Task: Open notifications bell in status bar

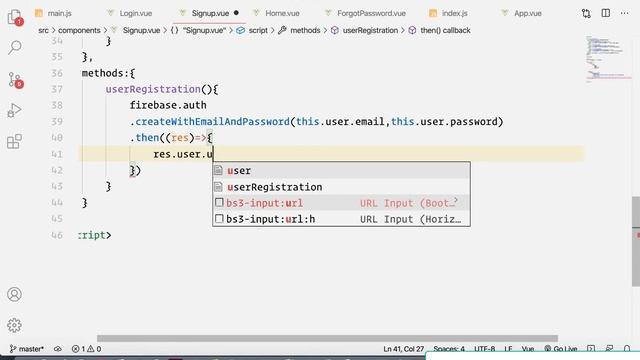Action: (627, 349)
